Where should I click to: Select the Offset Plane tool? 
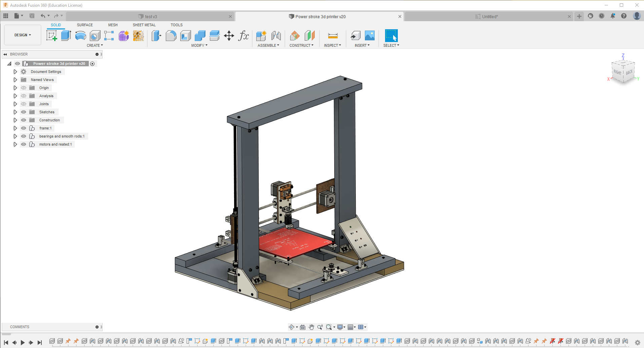tap(295, 36)
